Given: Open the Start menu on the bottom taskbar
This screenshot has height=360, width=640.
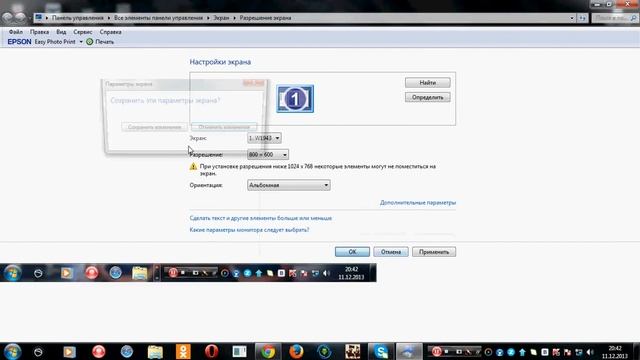Looking at the screenshot, I should pos(12,351).
